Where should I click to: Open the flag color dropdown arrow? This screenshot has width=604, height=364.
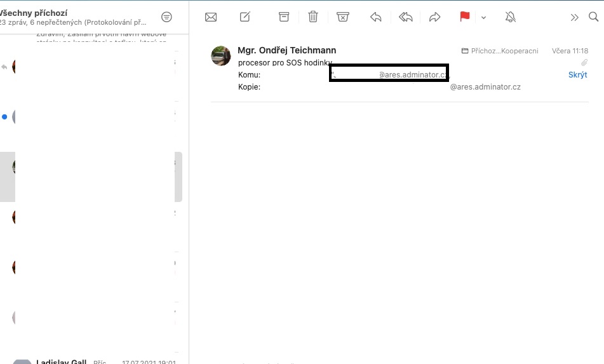(x=483, y=18)
